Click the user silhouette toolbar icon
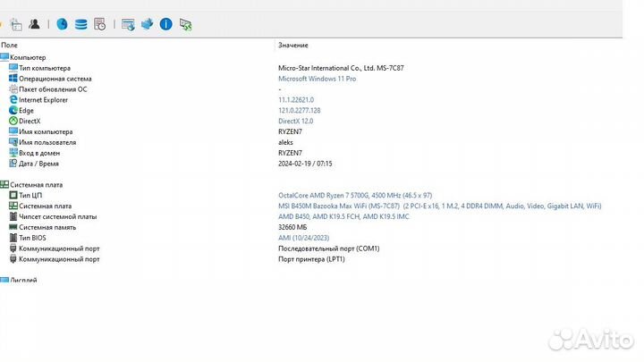The width and height of the screenshot is (644, 362). click(34, 24)
